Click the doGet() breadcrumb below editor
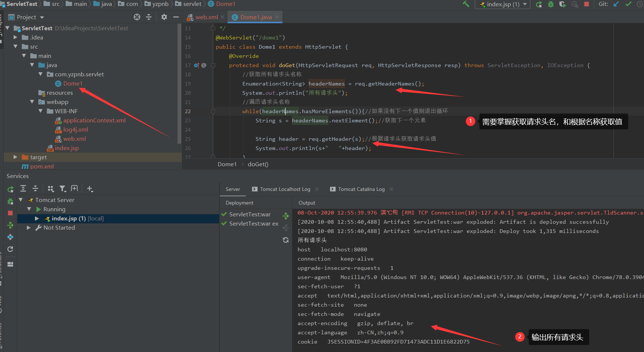The image size is (644, 352). (x=258, y=164)
